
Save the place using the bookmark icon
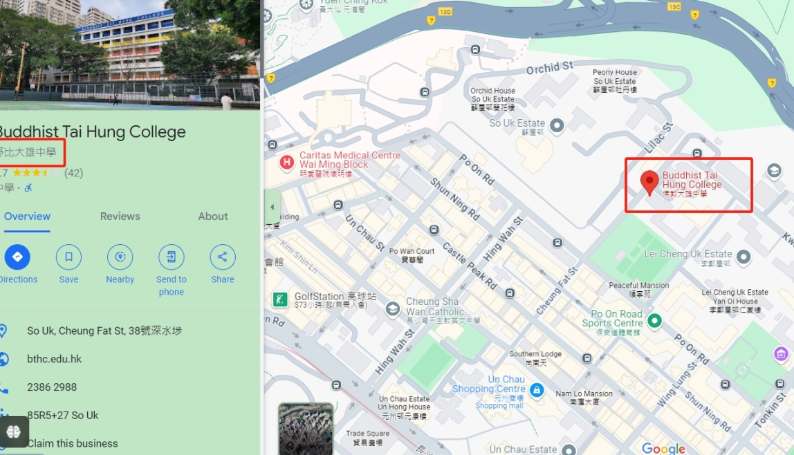(x=68, y=257)
